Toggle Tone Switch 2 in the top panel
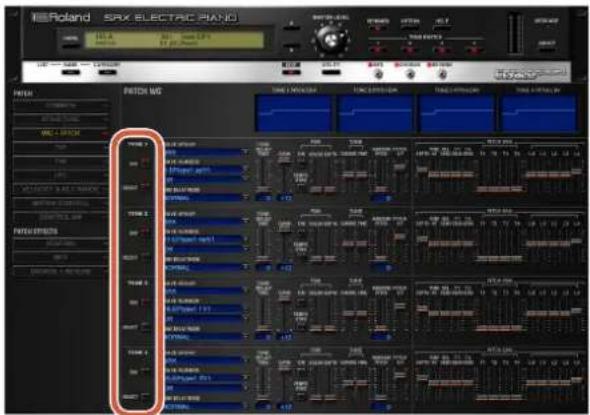The image size is (590, 415). tap(409, 49)
